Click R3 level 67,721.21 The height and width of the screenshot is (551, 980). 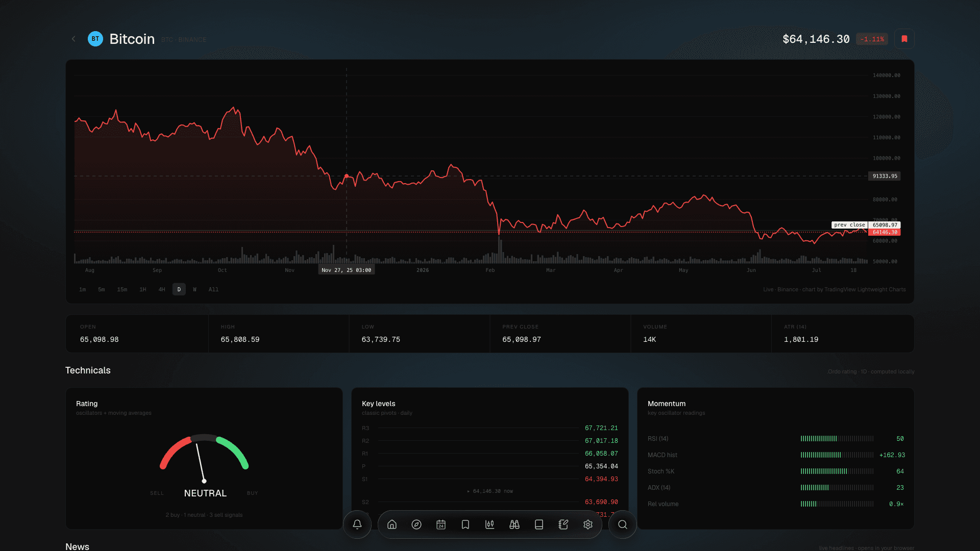(601, 428)
